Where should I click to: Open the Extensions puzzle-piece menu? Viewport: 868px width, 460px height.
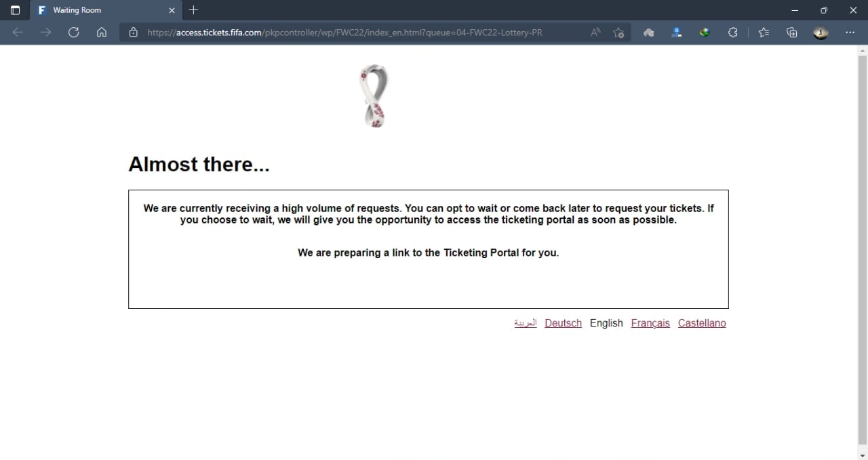732,32
